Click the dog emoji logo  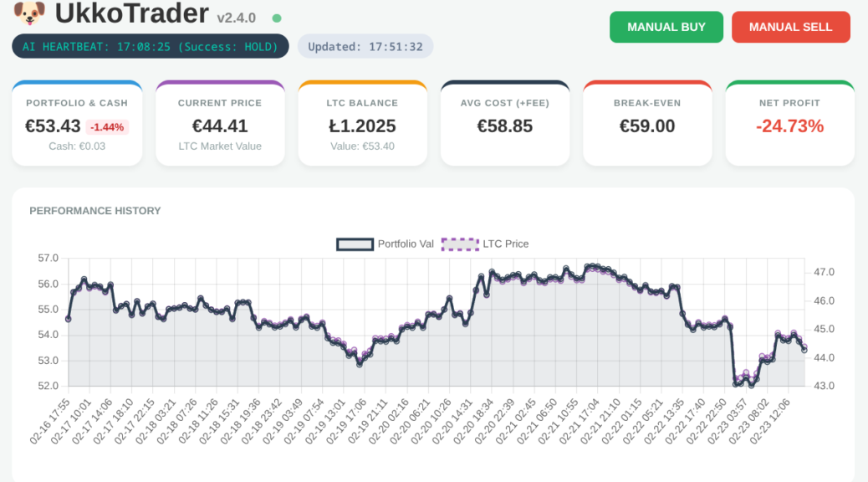[29, 13]
